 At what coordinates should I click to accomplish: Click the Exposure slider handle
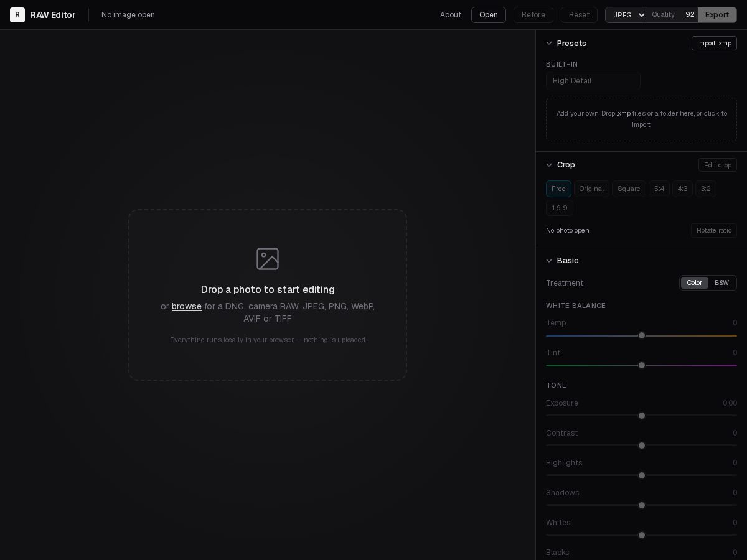click(x=642, y=416)
